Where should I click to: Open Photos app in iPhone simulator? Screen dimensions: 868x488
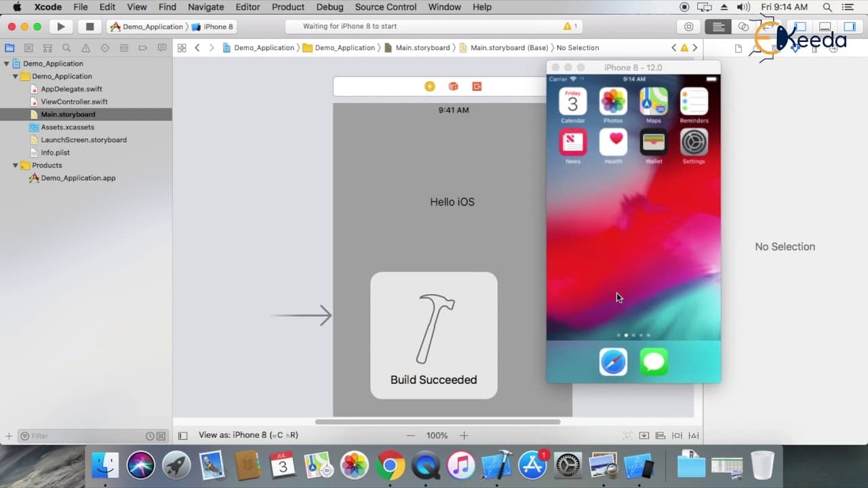pyautogui.click(x=613, y=102)
